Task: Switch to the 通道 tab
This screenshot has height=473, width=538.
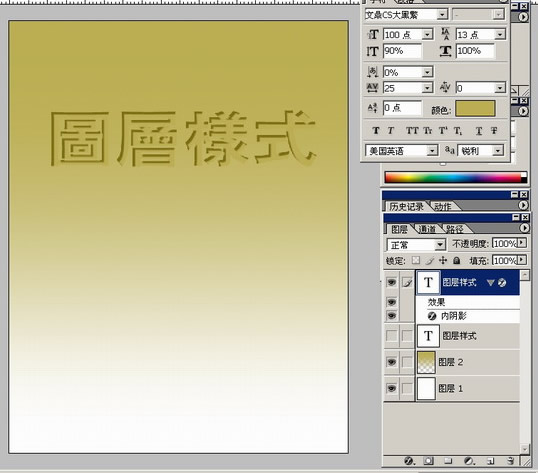Action: pos(427,229)
